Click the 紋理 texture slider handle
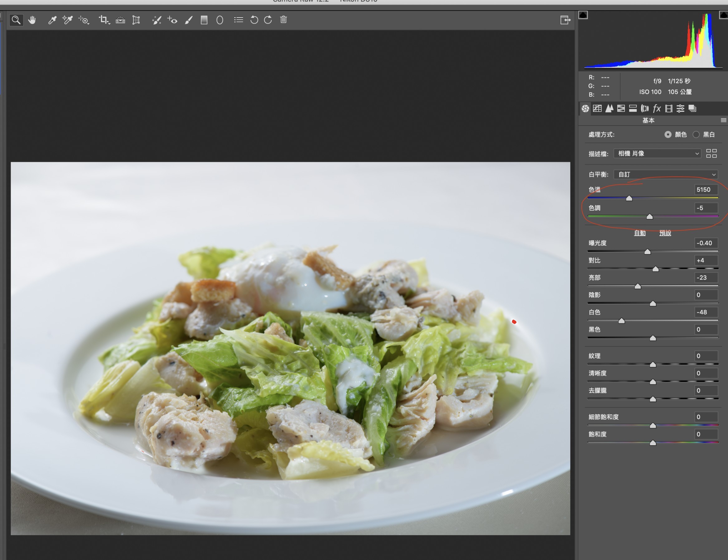This screenshot has height=560, width=728. (653, 365)
